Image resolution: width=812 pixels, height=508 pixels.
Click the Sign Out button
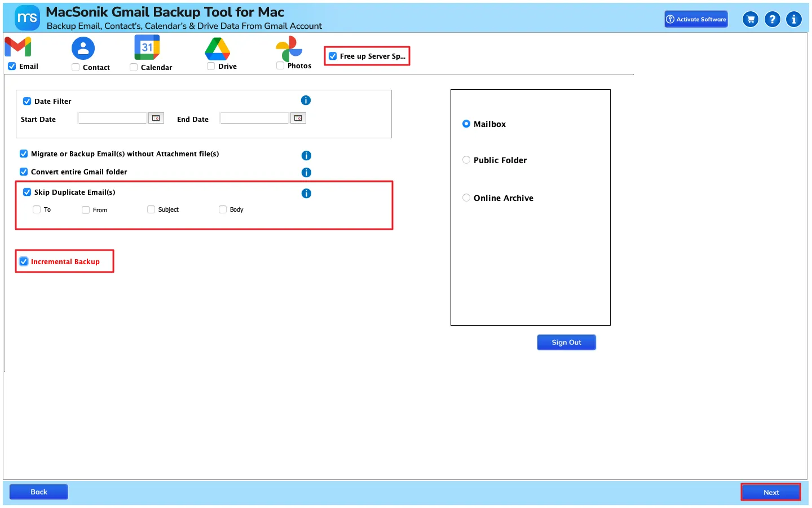click(566, 342)
